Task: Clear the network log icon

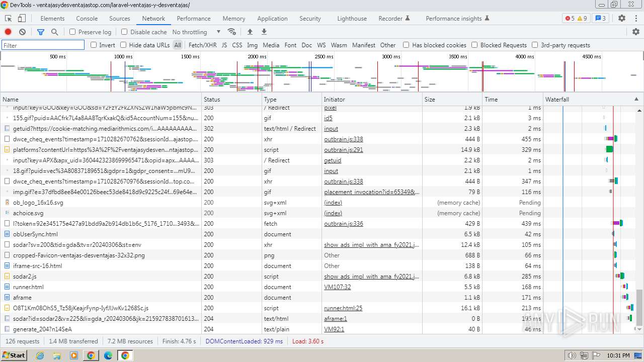Action: [22, 32]
